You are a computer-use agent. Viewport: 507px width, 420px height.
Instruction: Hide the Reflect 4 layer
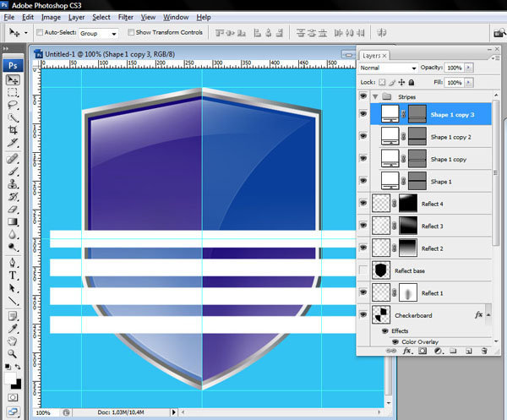(363, 203)
